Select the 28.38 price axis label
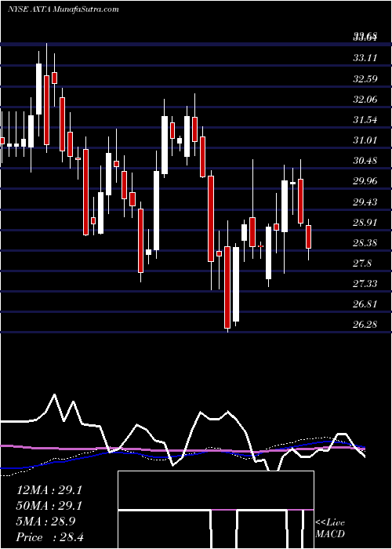 365,243
